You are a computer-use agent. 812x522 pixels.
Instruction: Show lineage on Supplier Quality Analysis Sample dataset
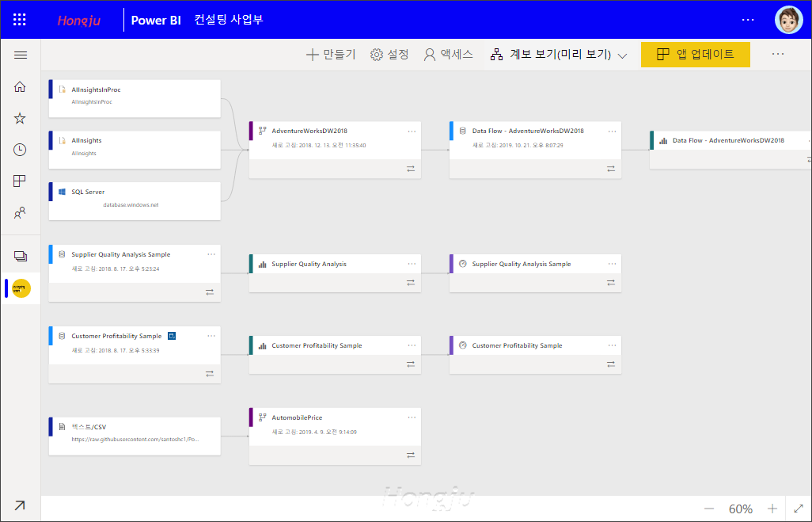[210, 292]
